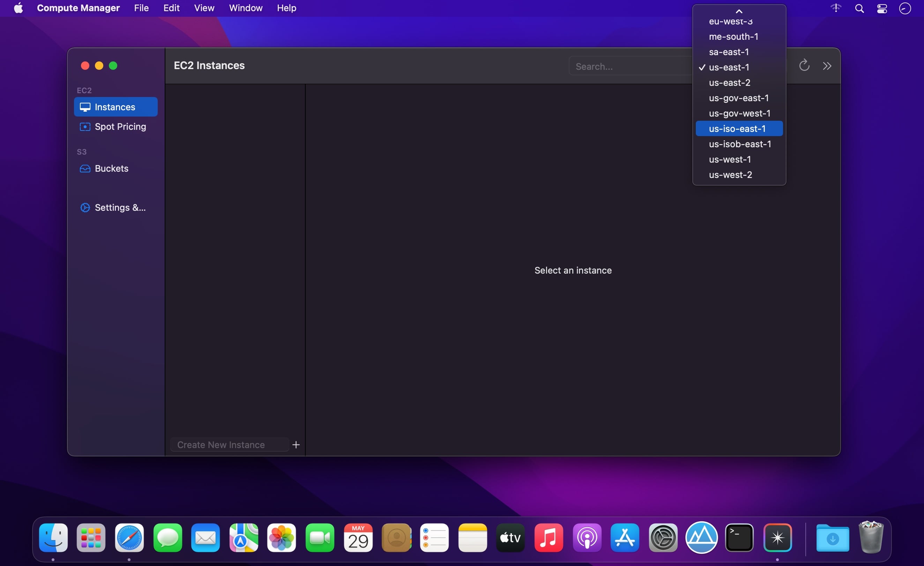This screenshot has height=566, width=924.
Task: Click the green zoom window button
Action: 113,66
